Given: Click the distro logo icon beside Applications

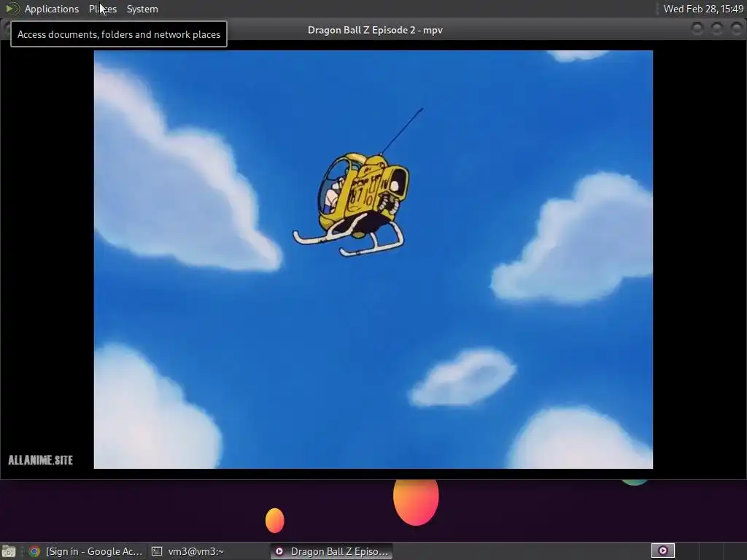Looking at the screenshot, I should pos(12,9).
